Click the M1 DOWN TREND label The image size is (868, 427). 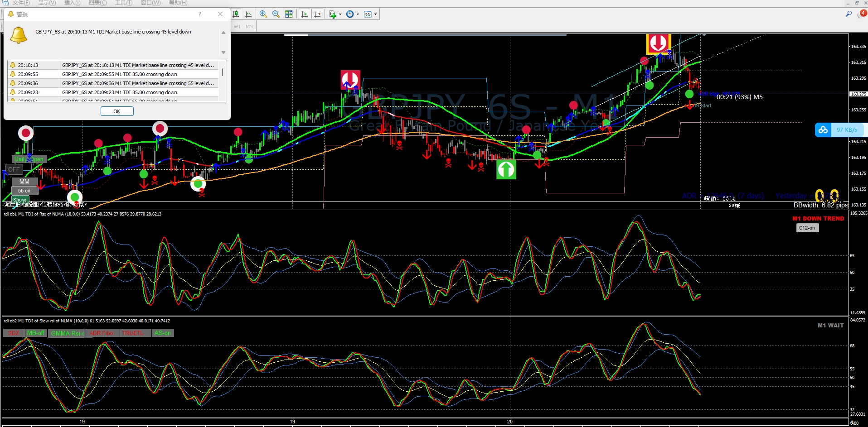tap(818, 218)
